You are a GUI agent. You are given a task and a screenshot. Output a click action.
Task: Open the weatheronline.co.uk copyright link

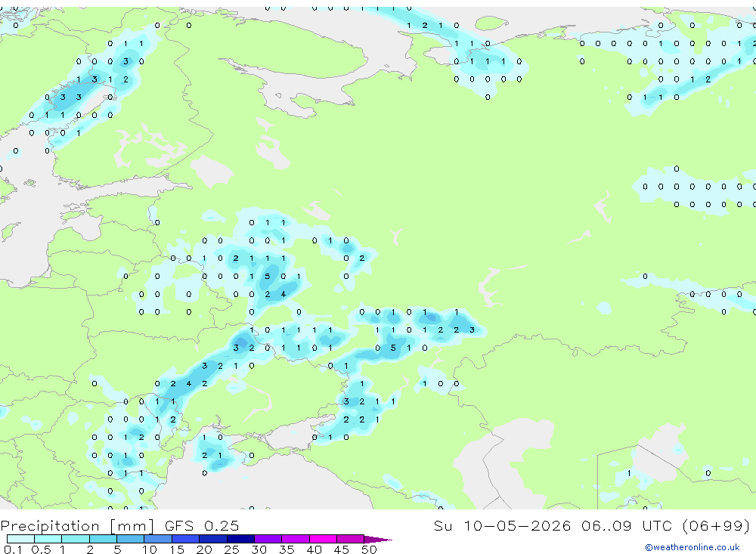pos(692,547)
